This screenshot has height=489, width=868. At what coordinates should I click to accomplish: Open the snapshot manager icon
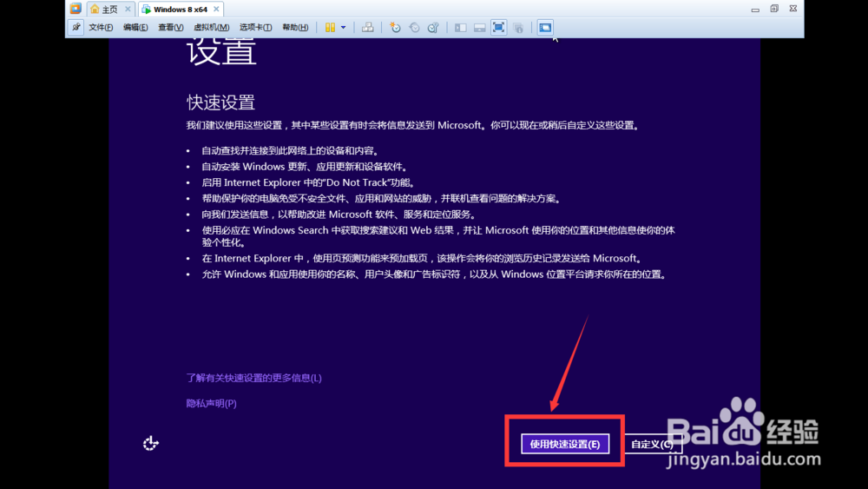[x=433, y=27]
